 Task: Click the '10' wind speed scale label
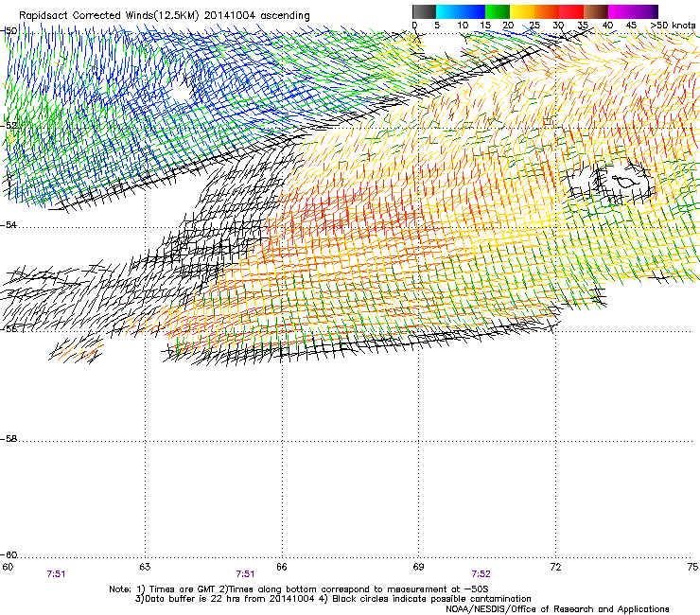(x=463, y=25)
